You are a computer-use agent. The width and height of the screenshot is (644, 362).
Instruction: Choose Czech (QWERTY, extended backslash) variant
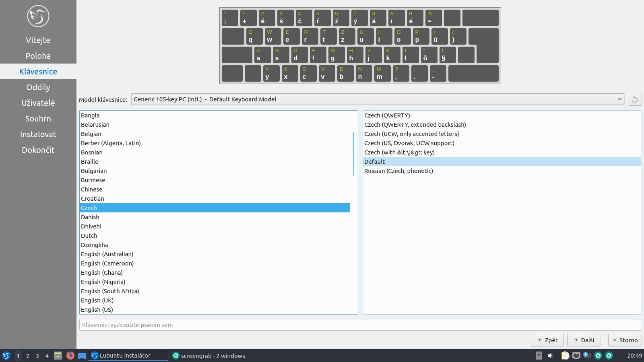coord(502,125)
